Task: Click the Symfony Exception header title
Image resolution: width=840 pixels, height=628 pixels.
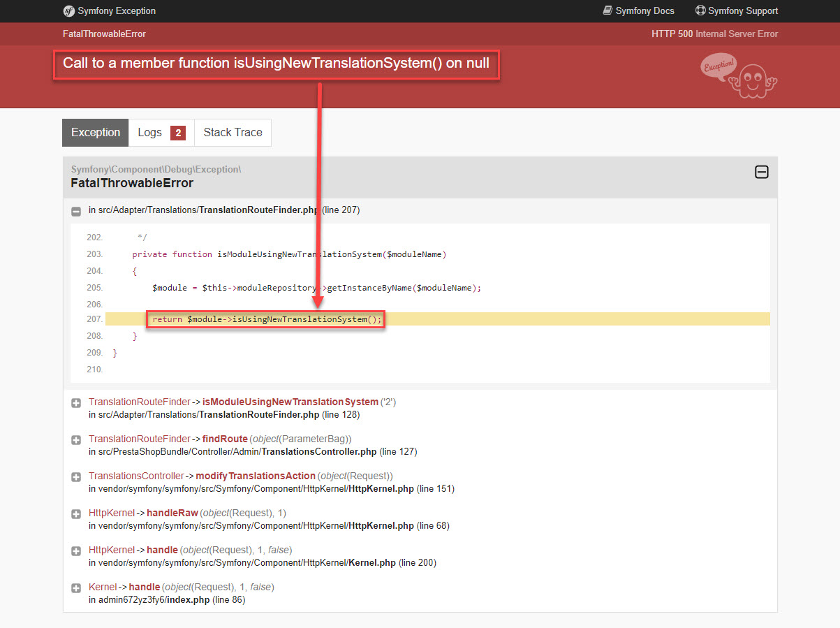Action: pos(117,10)
